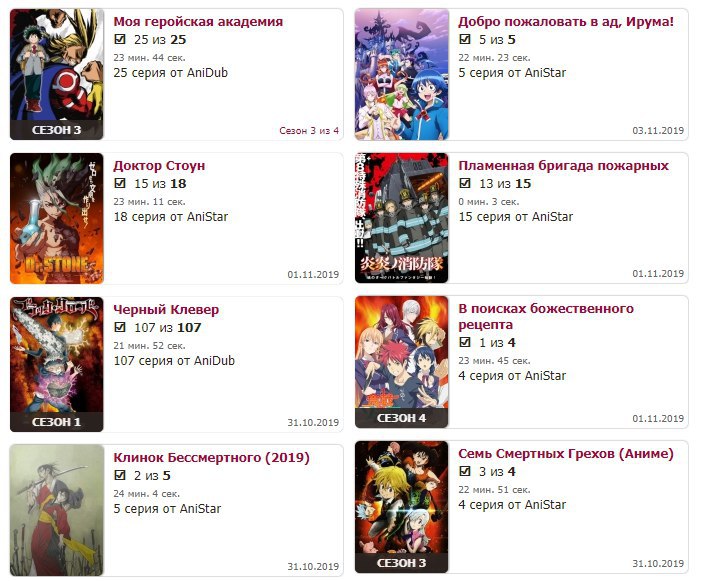The height and width of the screenshot is (581, 713).
Task: Open В поисках божественного рецепта Сезон 4 poster
Action: point(402,362)
